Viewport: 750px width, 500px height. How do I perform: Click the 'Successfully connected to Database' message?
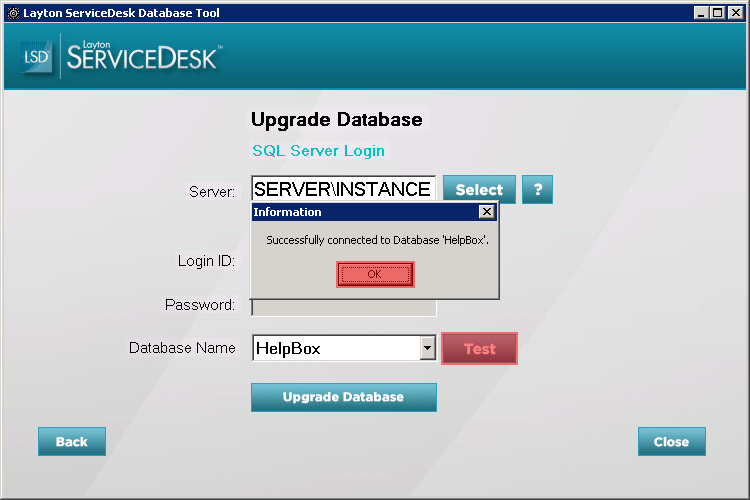377,240
